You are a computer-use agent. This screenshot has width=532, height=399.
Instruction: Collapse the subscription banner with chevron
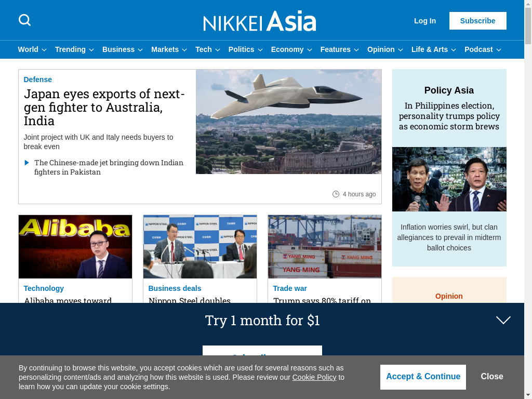[x=503, y=320]
